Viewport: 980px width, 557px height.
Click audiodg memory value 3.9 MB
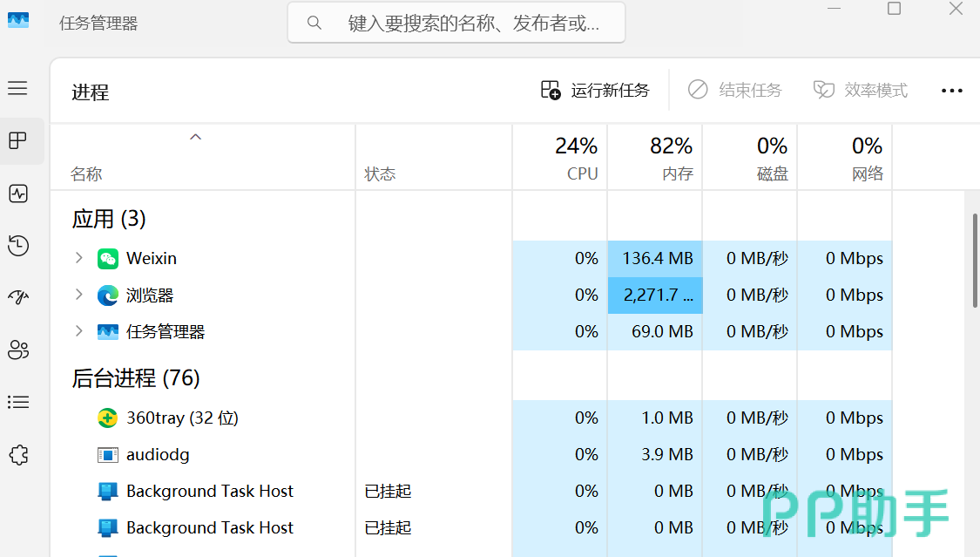(x=667, y=454)
